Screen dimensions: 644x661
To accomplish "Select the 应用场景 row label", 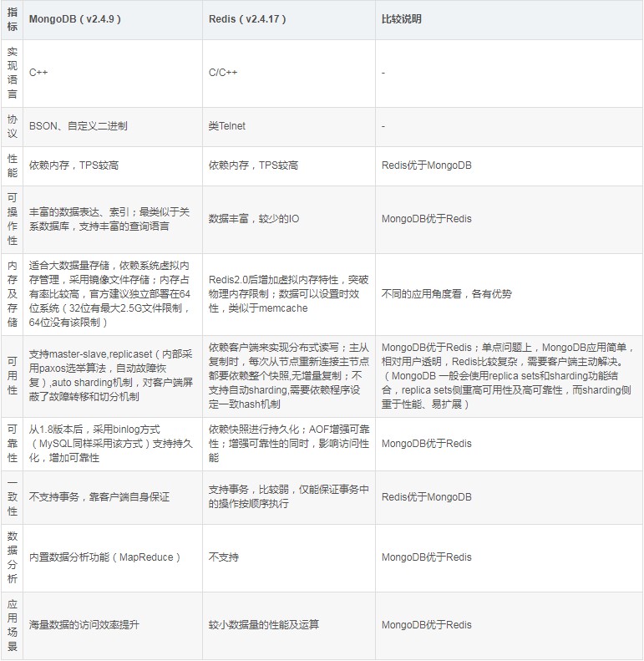I will (13, 625).
